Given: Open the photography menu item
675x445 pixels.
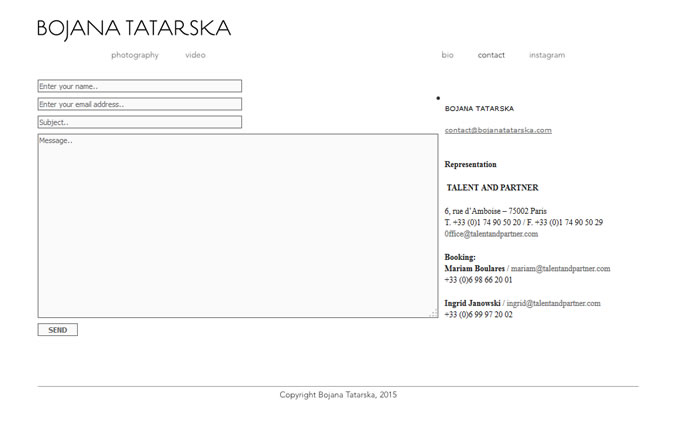Looking at the screenshot, I should tap(135, 55).
